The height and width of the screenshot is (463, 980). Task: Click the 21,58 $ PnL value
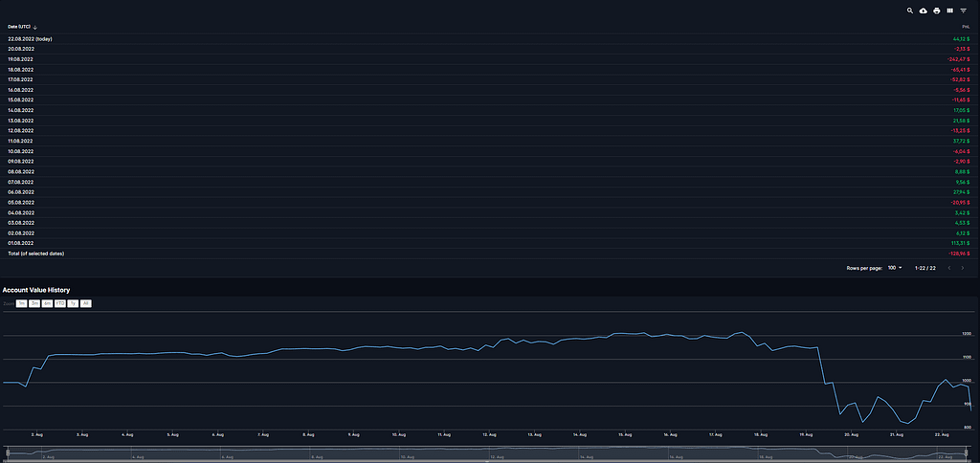pos(961,120)
